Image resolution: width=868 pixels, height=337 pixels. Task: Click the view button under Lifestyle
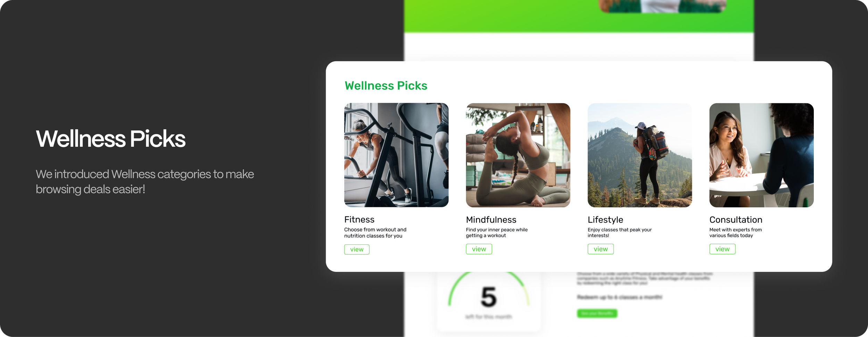click(601, 249)
